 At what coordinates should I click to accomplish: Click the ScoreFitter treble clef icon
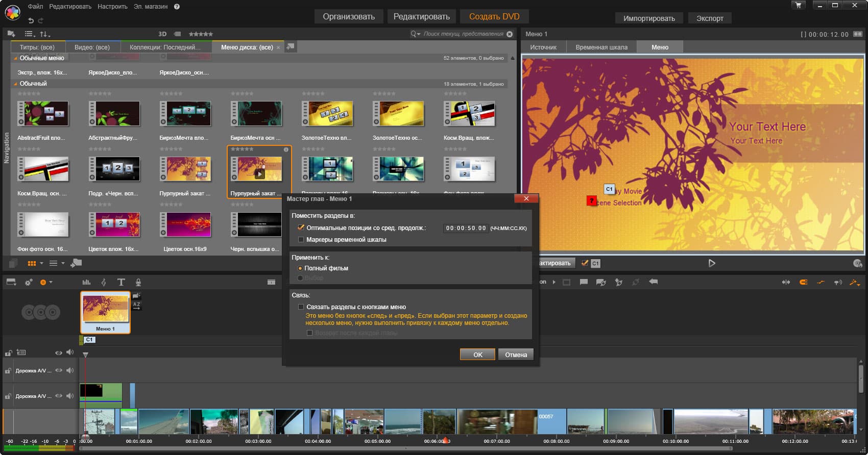pyautogui.click(x=104, y=282)
